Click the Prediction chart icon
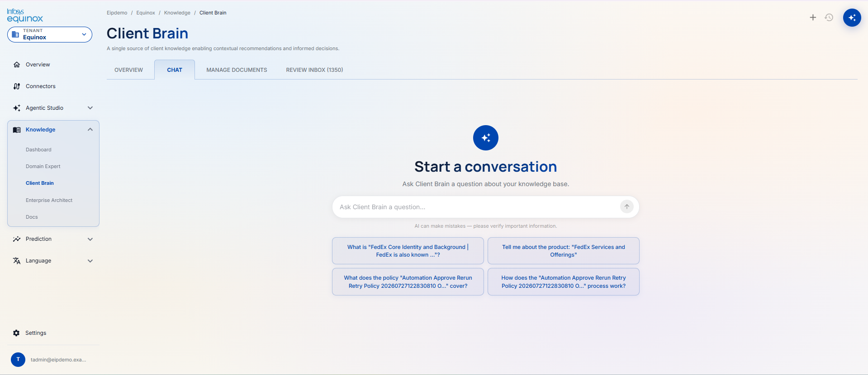Image resolution: width=868 pixels, height=375 pixels. [17, 239]
